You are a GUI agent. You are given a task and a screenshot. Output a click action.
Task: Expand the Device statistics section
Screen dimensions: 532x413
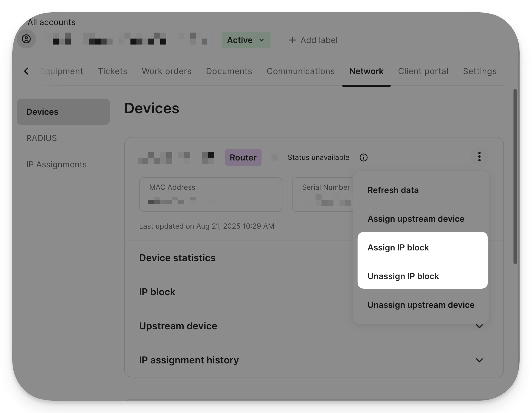pos(239,258)
